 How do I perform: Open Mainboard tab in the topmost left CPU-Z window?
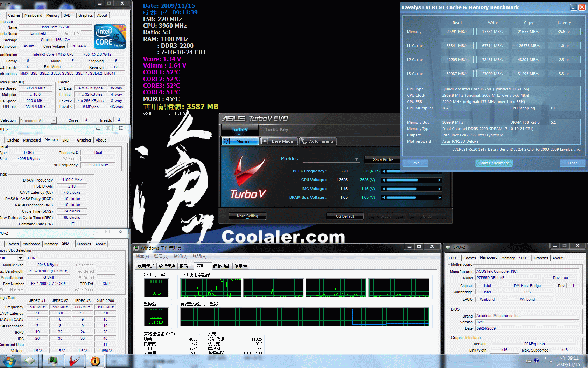tap(33, 15)
